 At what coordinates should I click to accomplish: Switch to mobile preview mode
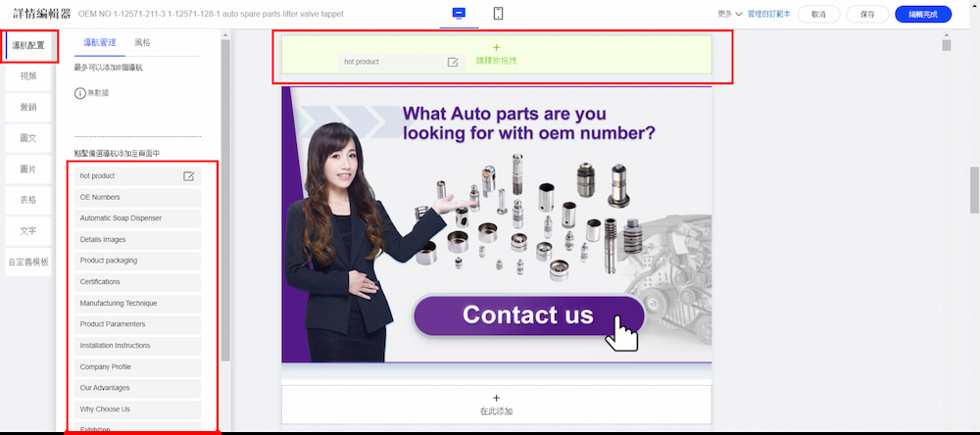(x=498, y=14)
